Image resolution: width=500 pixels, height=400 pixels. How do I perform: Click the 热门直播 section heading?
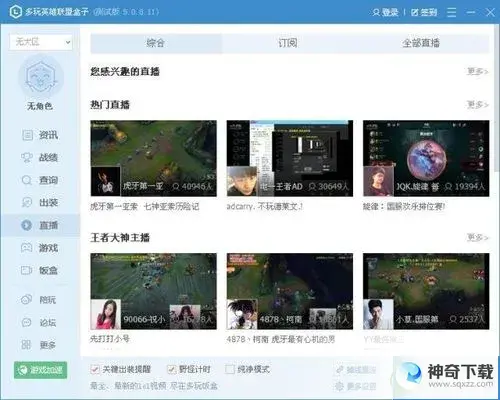[110, 105]
